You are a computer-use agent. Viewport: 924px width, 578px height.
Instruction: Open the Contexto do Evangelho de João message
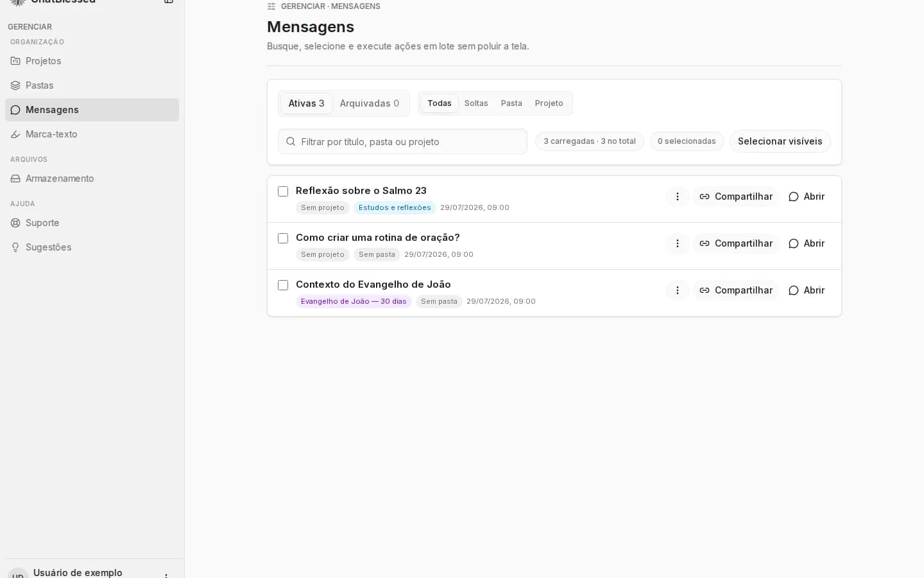[807, 290]
